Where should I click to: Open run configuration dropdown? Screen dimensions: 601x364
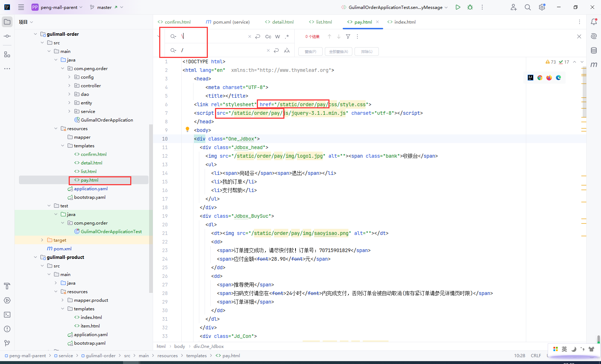click(395, 7)
